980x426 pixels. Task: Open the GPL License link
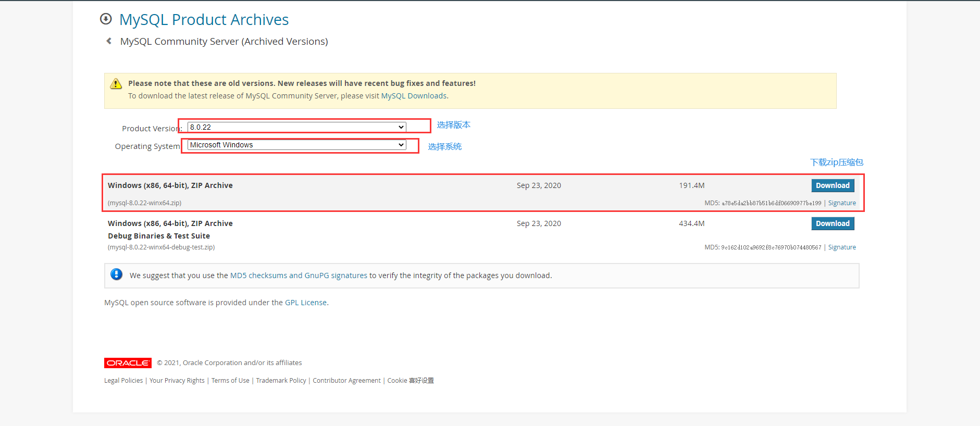306,303
